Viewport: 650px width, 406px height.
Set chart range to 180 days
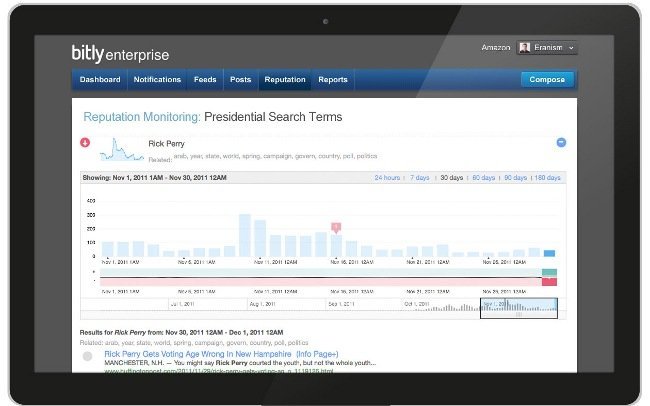click(x=547, y=177)
